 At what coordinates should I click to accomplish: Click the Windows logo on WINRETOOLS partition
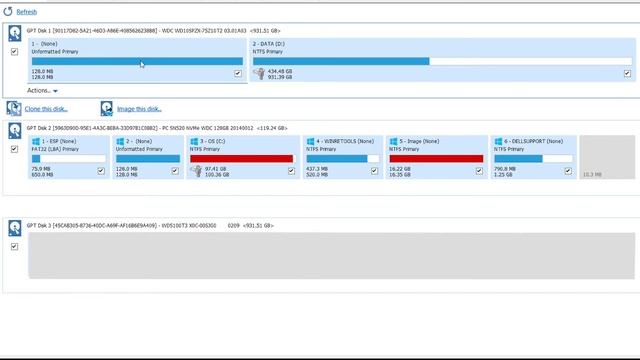click(x=311, y=141)
